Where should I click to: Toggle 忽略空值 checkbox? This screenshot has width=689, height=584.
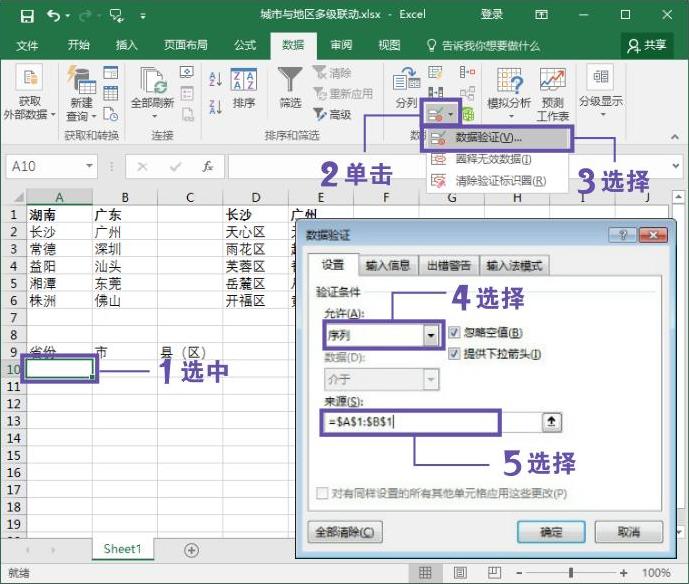(455, 333)
